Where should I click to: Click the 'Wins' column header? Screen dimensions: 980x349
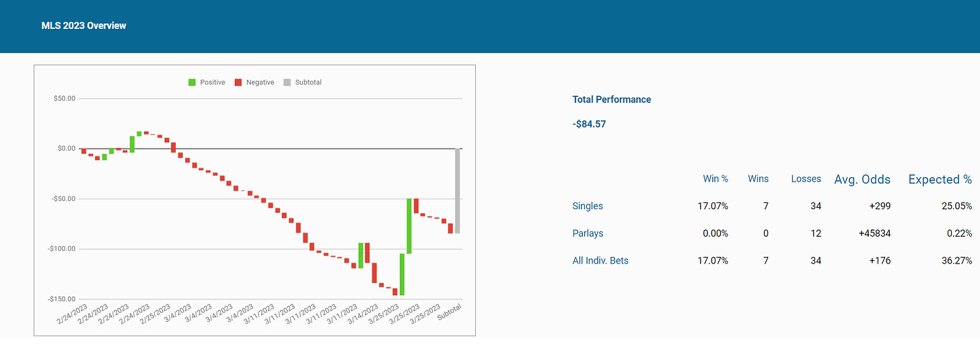758,179
